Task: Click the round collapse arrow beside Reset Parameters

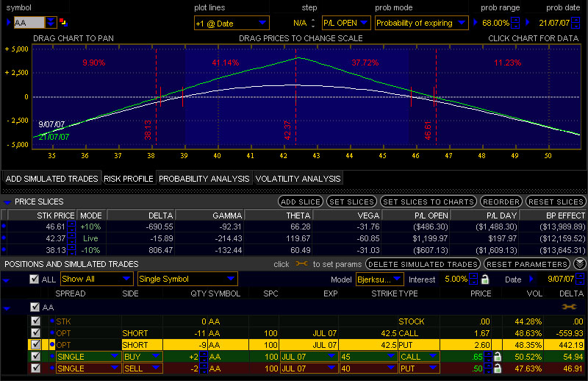Action: point(580,263)
